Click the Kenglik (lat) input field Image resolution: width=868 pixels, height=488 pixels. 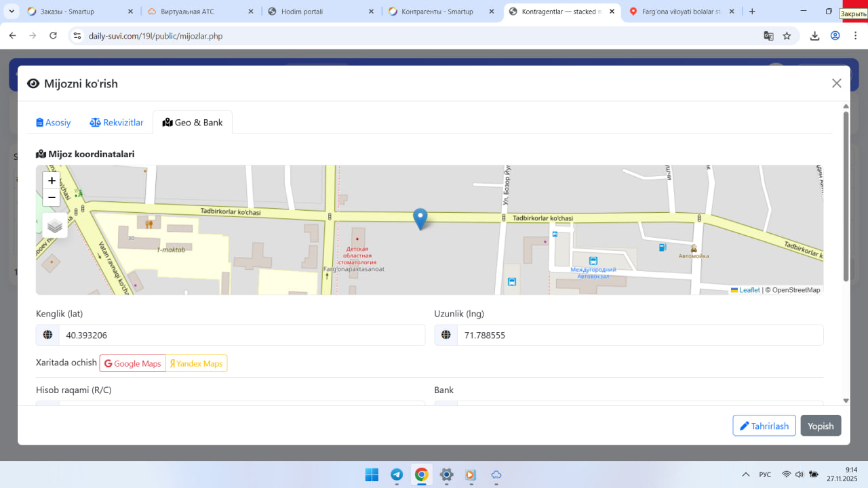pyautogui.click(x=241, y=335)
